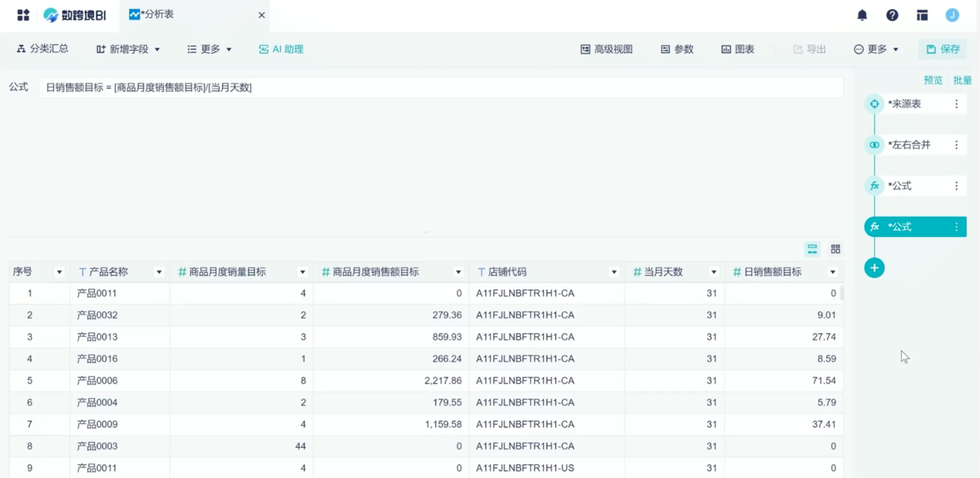Click the layout panel icon in header
The image size is (980, 478).
(x=922, y=15)
